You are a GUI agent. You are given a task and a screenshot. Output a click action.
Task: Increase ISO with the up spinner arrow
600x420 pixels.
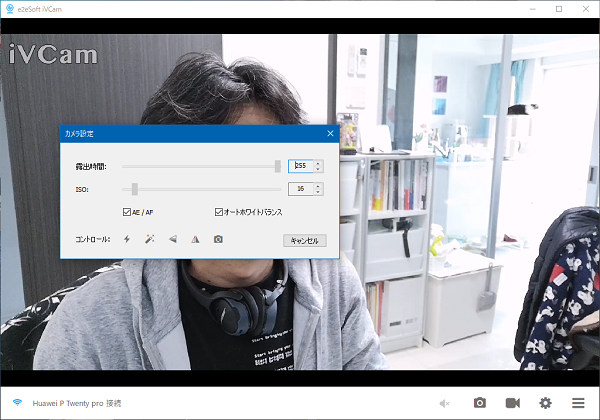click(318, 186)
